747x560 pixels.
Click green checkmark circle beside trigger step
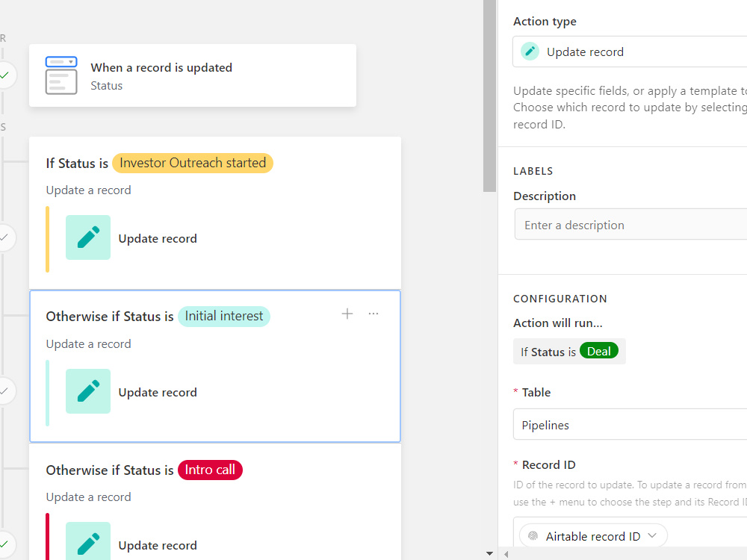tap(4, 75)
